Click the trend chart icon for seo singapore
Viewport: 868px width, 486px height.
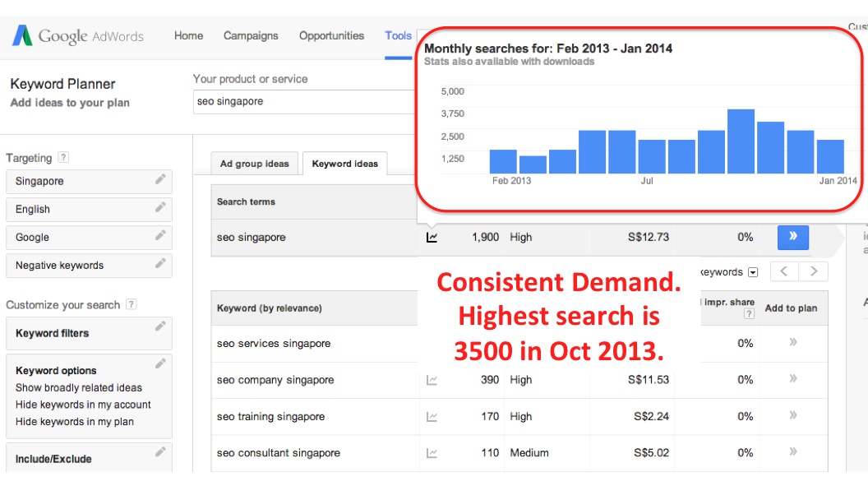(x=432, y=238)
